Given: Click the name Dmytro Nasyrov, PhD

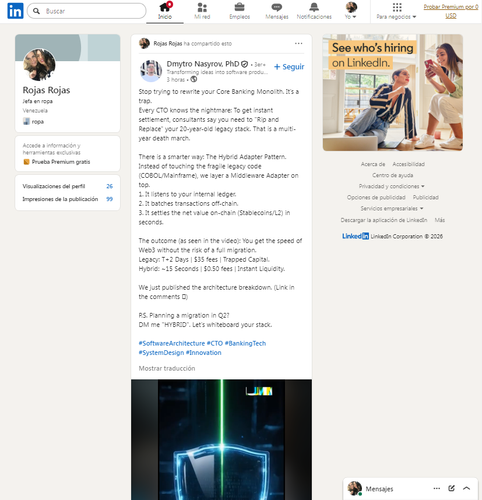Looking at the screenshot, I should coord(203,64).
